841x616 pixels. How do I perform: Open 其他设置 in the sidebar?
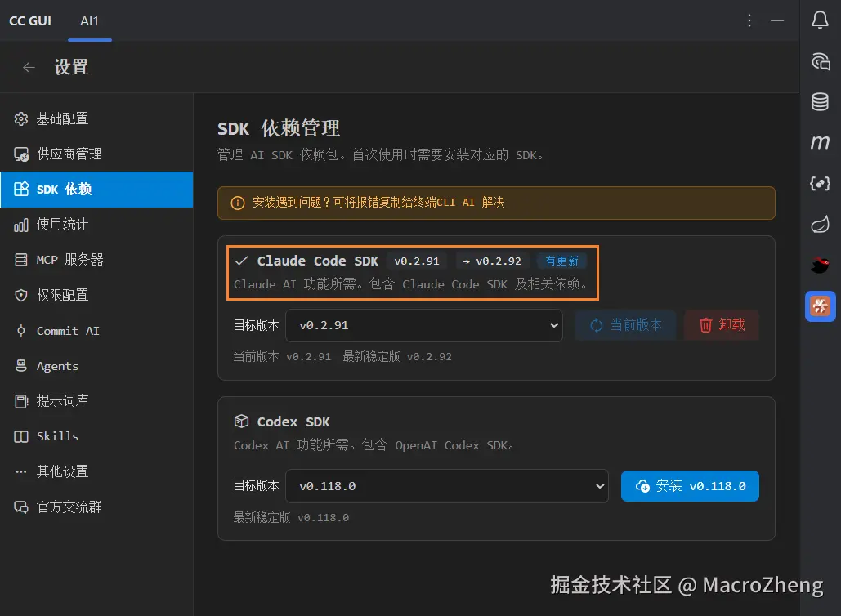coord(96,471)
